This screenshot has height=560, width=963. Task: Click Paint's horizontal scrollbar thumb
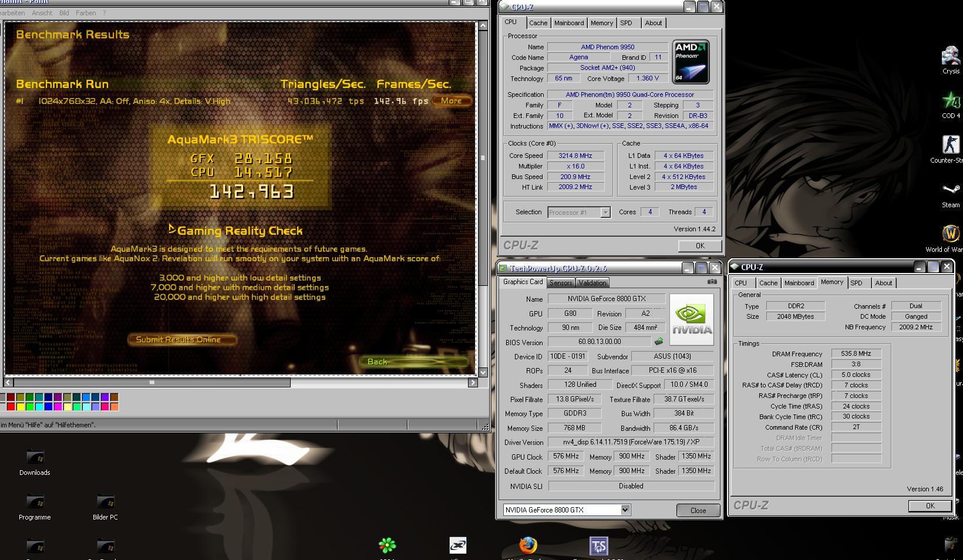(x=151, y=383)
